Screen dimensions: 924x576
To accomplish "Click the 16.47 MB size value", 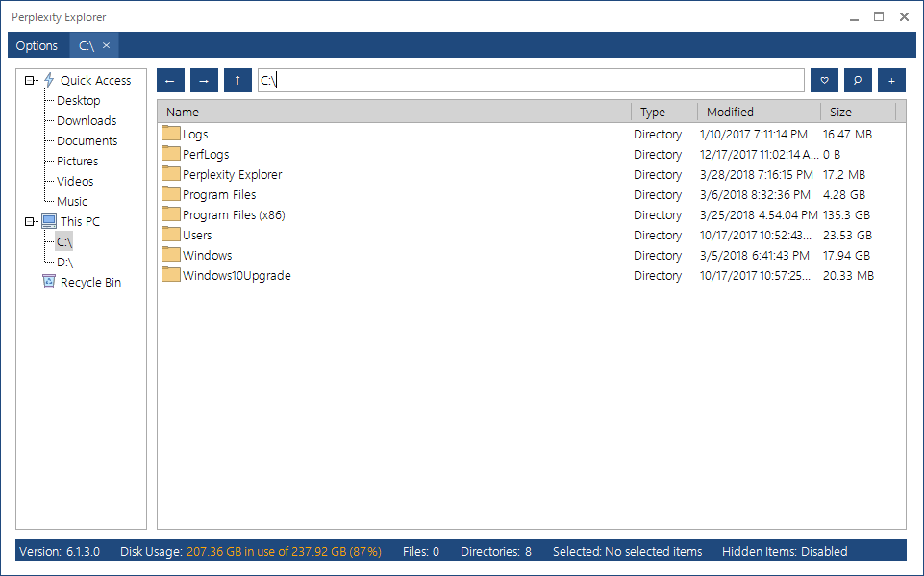I will 847,135.
